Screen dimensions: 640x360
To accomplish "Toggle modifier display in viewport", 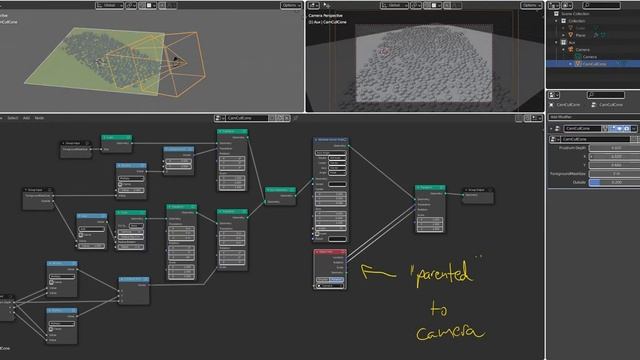I will coord(619,129).
